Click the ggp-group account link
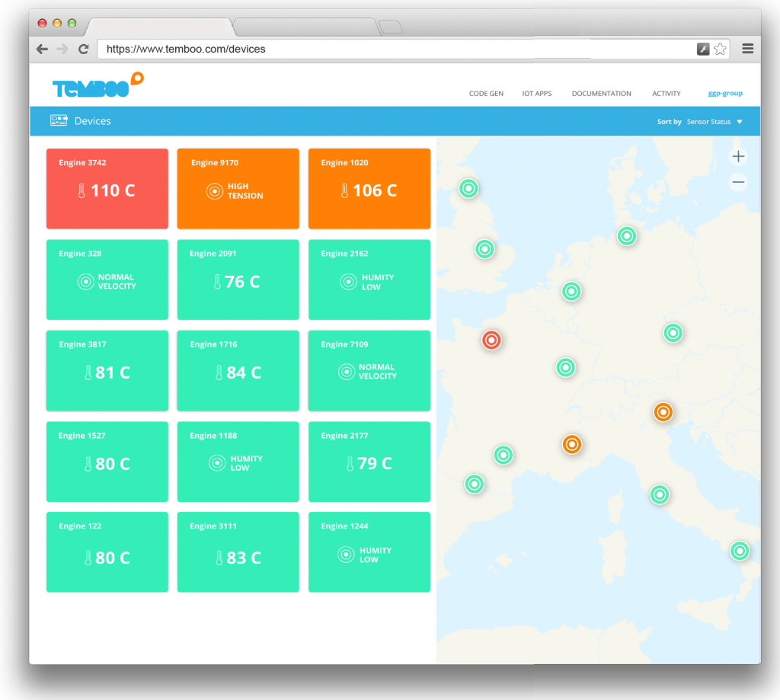Image resolution: width=780 pixels, height=700 pixels. pos(725,94)
